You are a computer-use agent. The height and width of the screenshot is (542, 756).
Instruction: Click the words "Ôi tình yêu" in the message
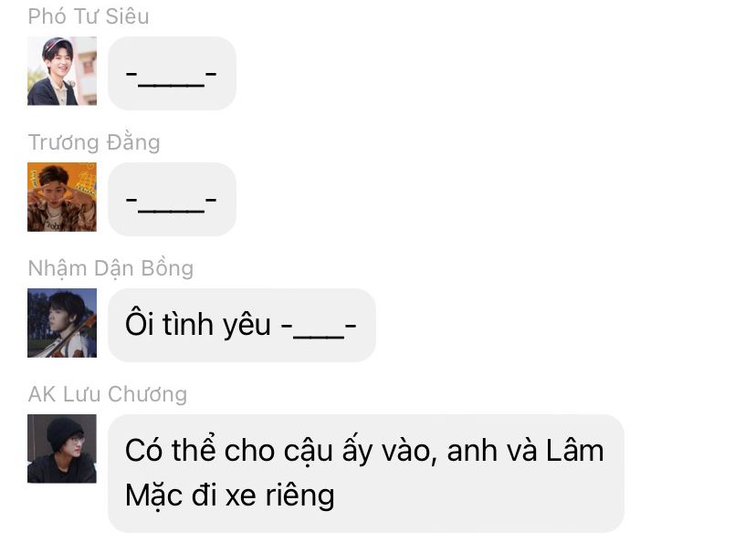click(198, 324)
